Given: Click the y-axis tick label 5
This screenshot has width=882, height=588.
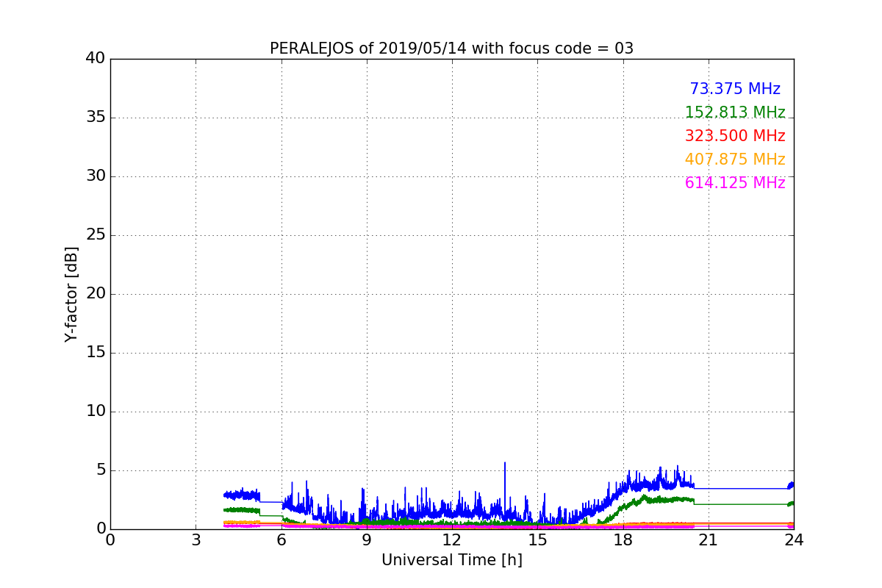Looking at the screenshot, I should coord(101,470).
